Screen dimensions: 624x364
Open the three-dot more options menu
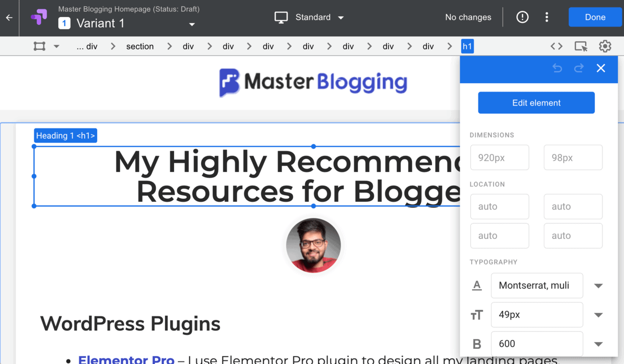coord(547,17)
